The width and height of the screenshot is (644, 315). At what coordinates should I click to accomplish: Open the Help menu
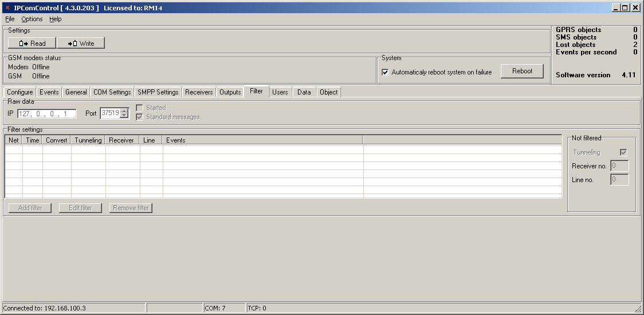click(x=55, y=19)
